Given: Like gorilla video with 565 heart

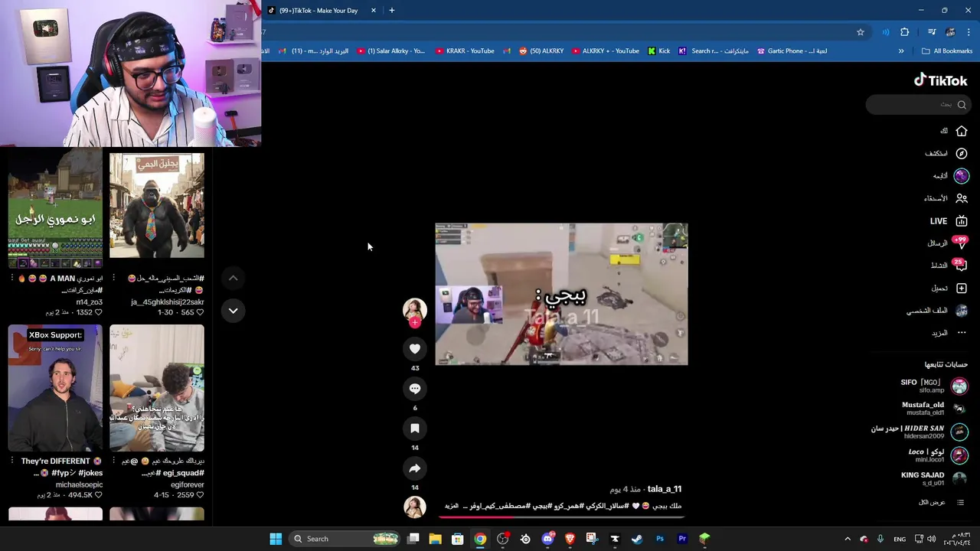Looking at the screenshot, I should click(x=200, y=313).
